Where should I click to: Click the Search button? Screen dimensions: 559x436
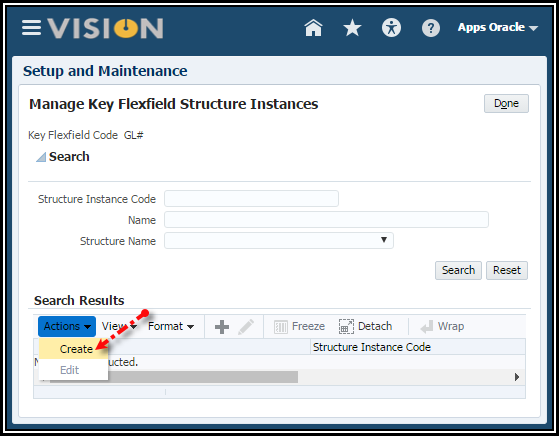[x=458, y=270]
